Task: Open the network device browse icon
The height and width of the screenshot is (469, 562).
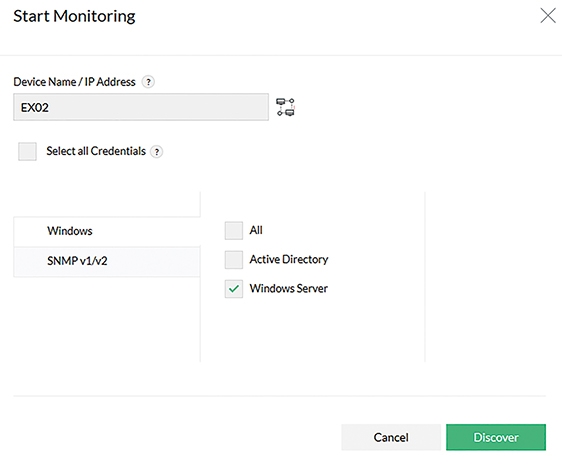Action: point(285,107)
